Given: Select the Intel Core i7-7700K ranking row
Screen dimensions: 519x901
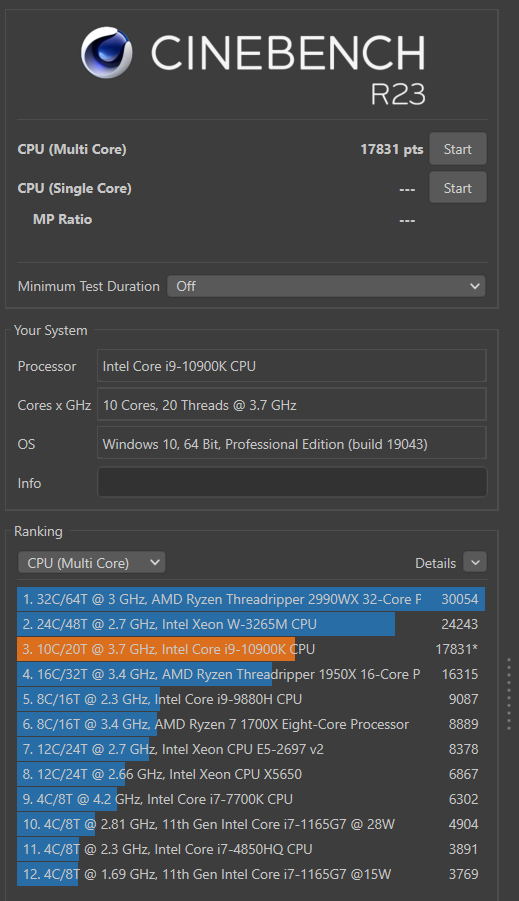Looking at the screenshot, I should (x=251, y=799).
